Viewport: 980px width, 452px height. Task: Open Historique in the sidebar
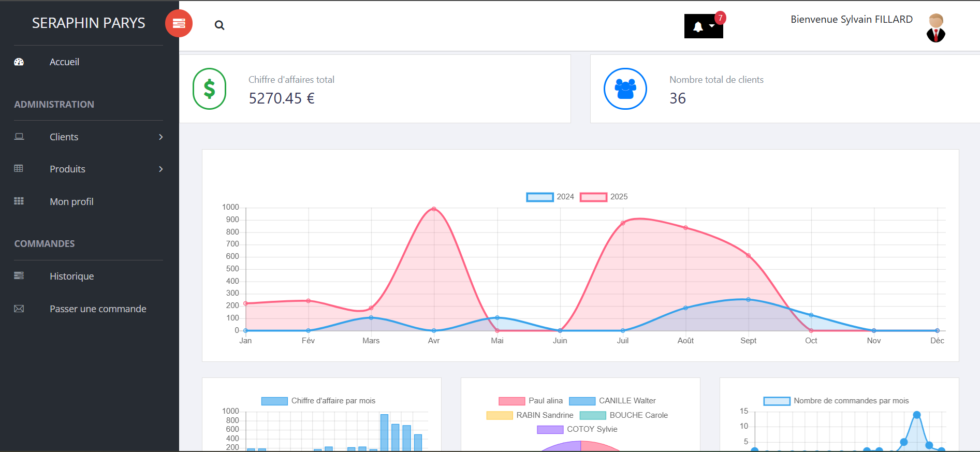71,276
